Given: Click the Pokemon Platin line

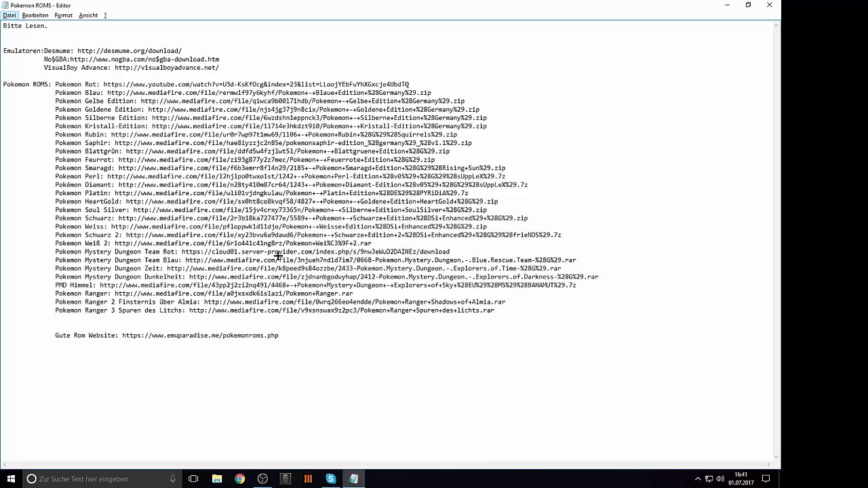Looking at the screenshot, I should pyautogui.click(x=262, y=193).
